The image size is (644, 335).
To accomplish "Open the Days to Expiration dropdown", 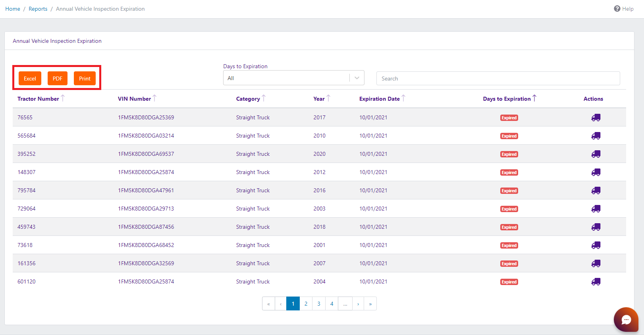I will click(x=294, y=78).
